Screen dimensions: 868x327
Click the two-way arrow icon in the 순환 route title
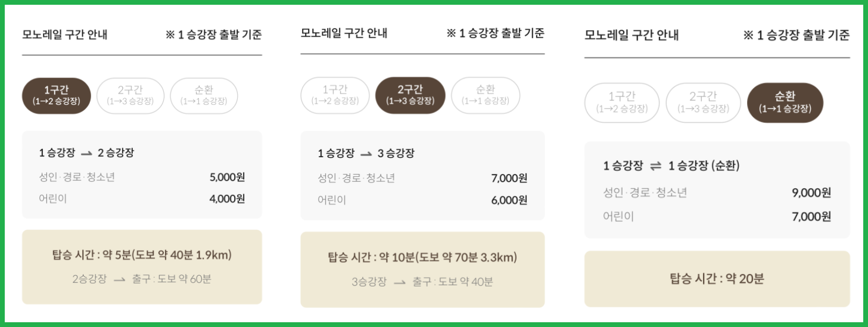pyautogui.click(x=655, y=166)
